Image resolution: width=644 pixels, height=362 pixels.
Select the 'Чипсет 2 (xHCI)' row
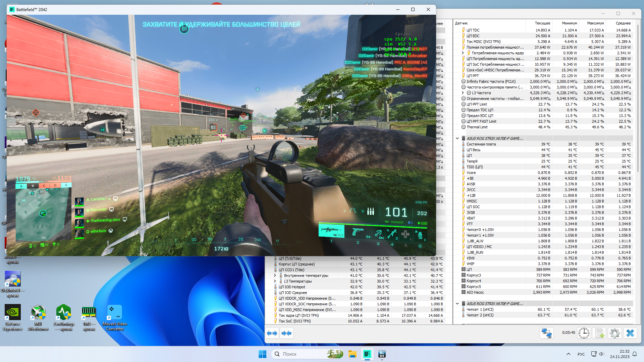543,315
